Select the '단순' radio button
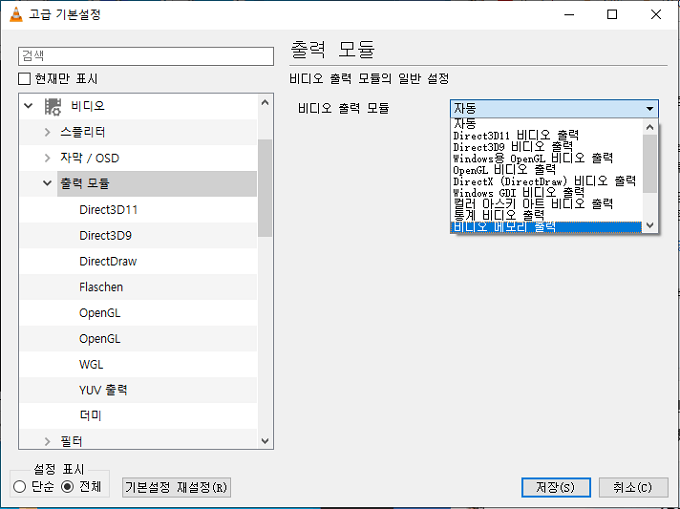The width and height of the screenshot is (680, 509). coord(20,486)
